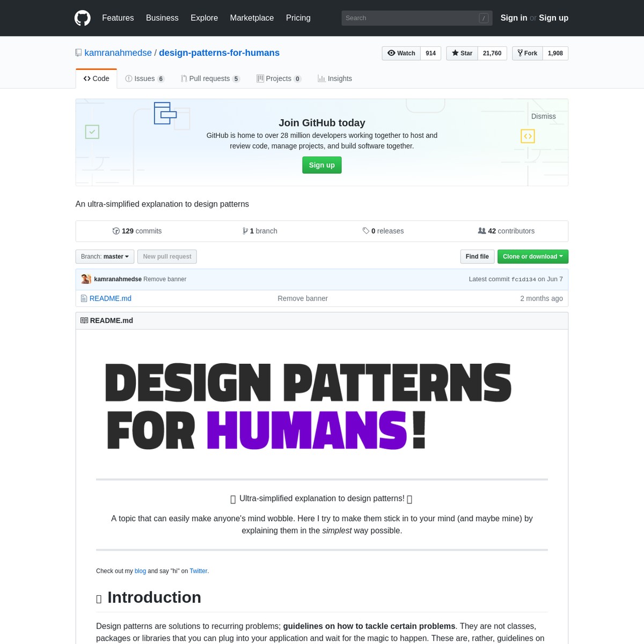Open kamranahmedse author link in commit bar
Screen dimensions: 644x644
click(x=118, y=279)
